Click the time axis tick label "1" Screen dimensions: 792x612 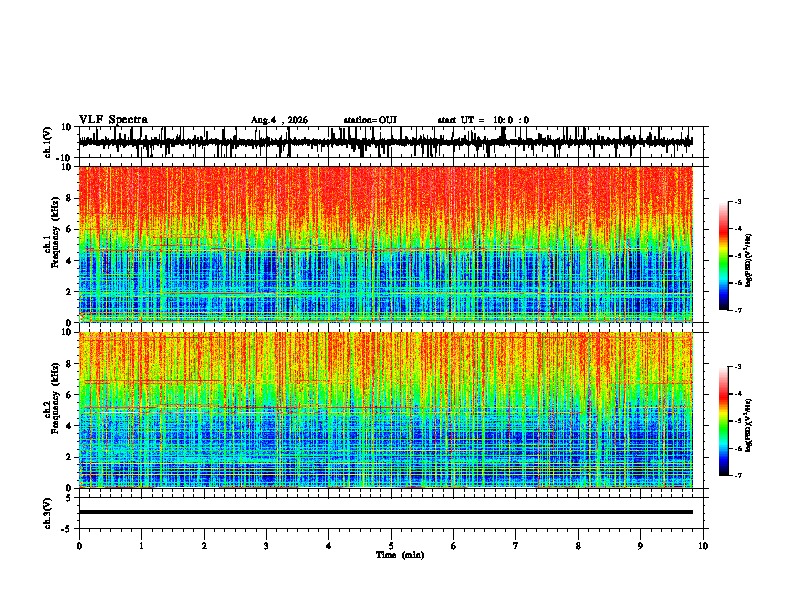[141, 546]
